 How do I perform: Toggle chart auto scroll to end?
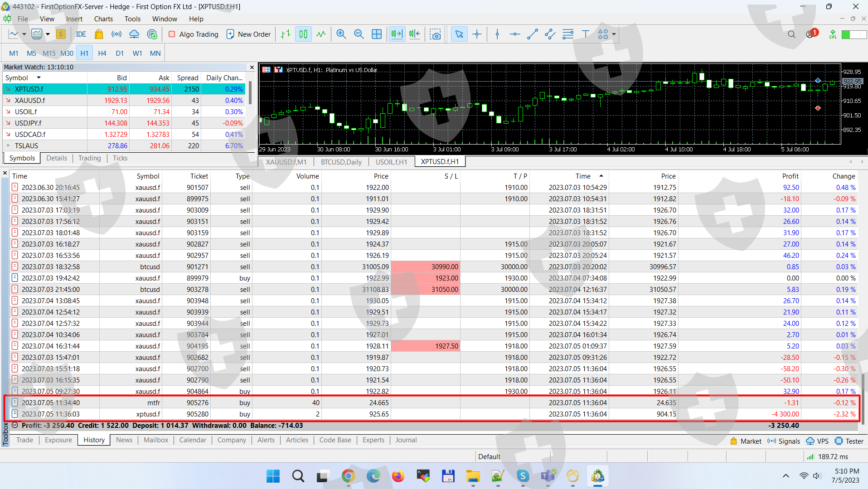point(397,34)
